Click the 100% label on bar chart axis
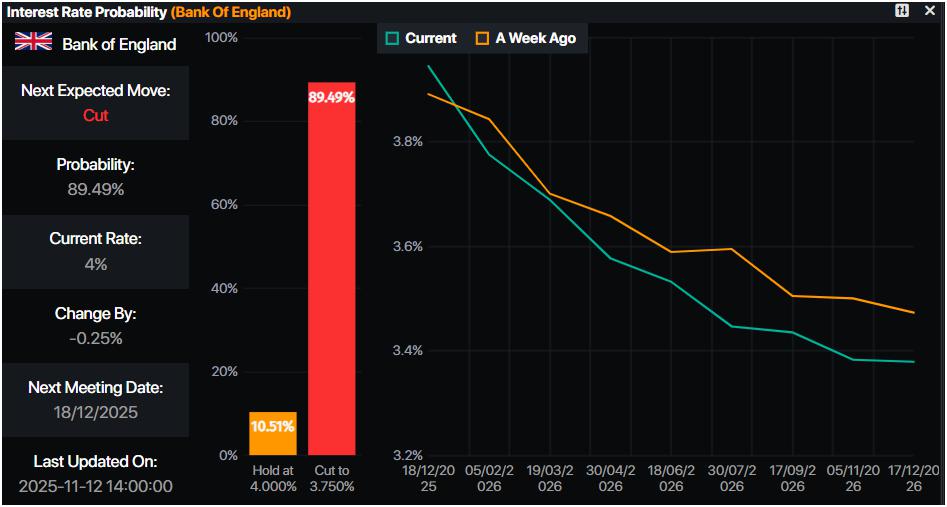The width and height of the screenshot is (947, 507). pyautogui.click(x=222, y=38)
